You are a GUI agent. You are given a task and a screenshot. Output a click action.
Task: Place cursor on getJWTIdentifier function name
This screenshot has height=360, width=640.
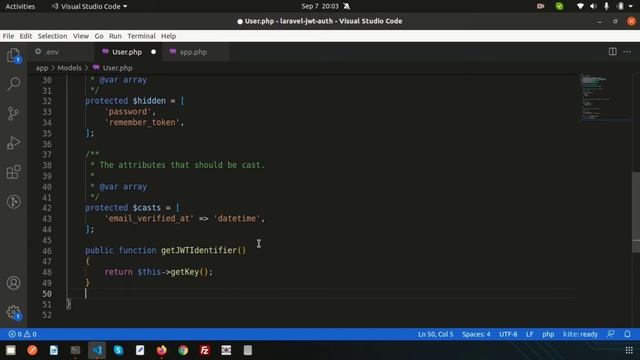coord(198,250)
